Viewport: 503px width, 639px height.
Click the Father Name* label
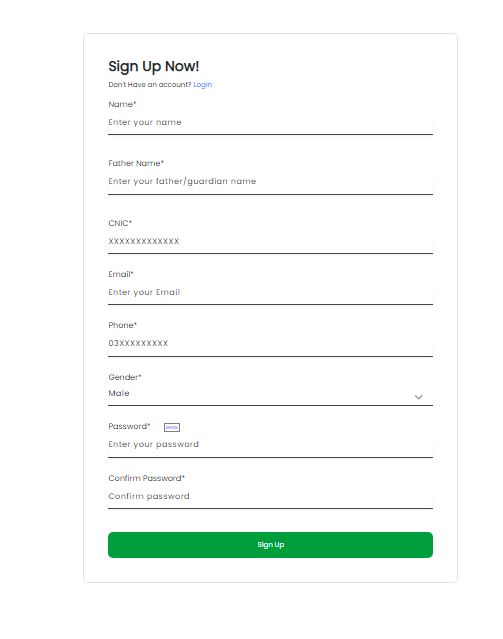(x=136, y=163)
